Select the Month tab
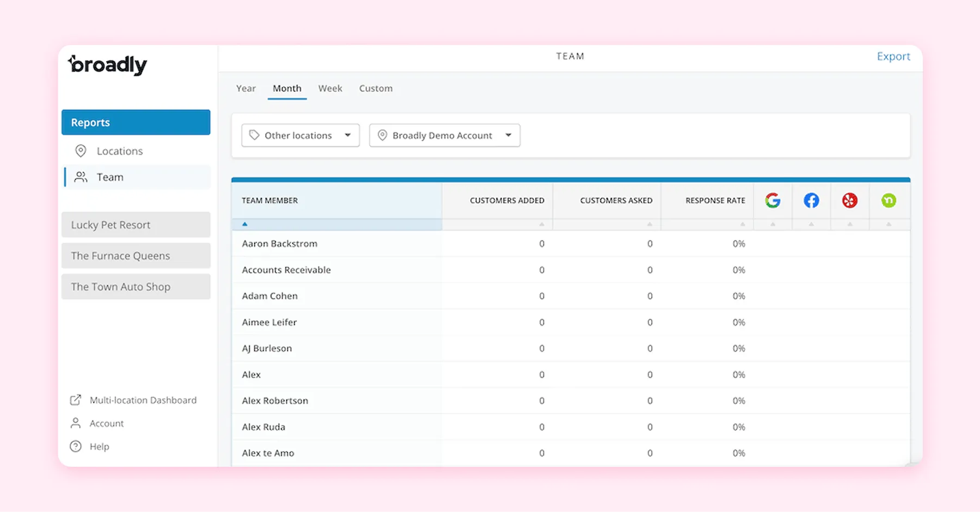Image resolution: width=980 pixels, height=512 pixels. (x=287, y=89)
